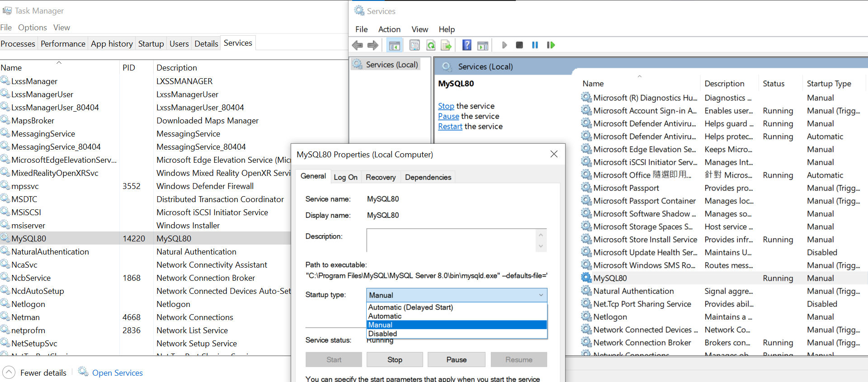868x382 pixels.
Task: Close the MySQL80 Properties dialog
Action: [x=554, y=154]
